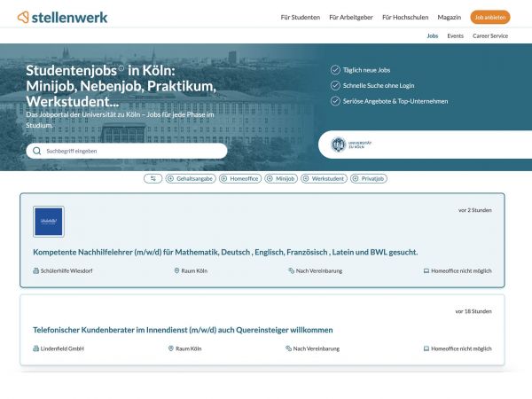This screenshot has height=399, width=532.
Task: Toggle the Homeoffice filter chip
Action: [x=240, y=178]
